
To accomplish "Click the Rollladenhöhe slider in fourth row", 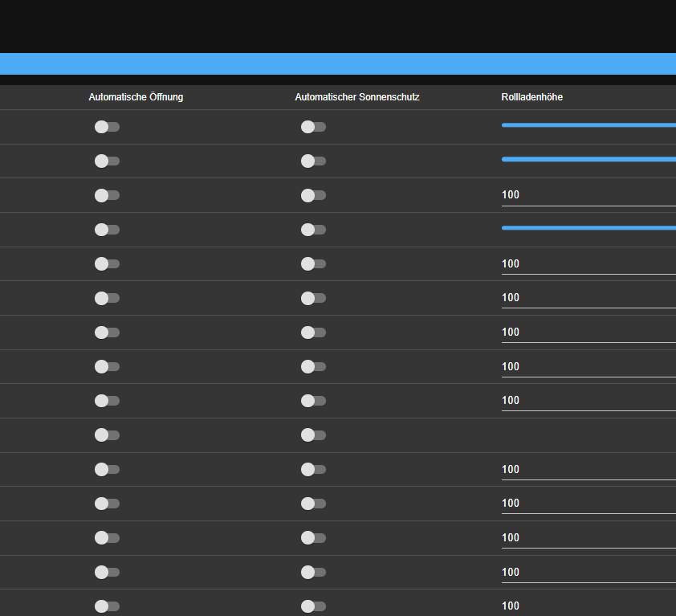I will [x=588, y=228].
